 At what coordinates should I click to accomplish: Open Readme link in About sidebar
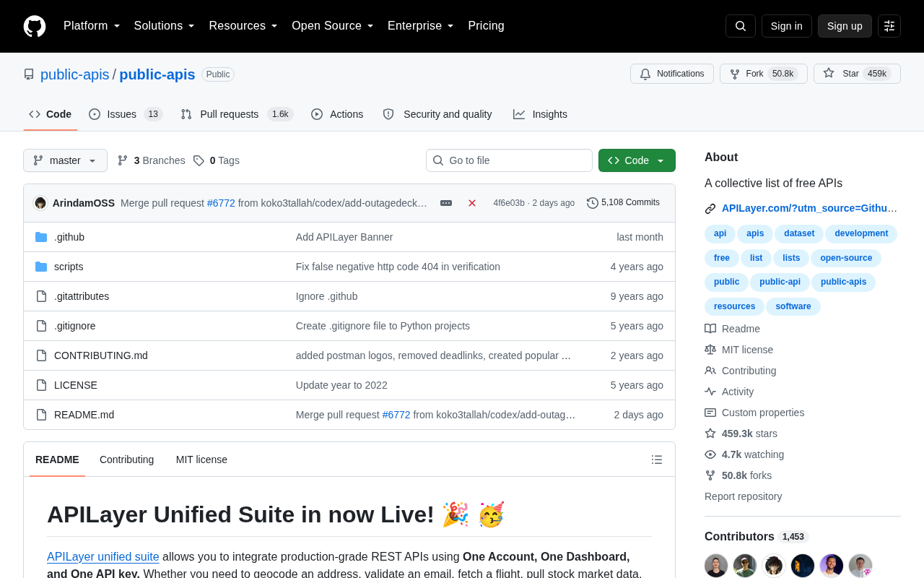click(733, 329)
